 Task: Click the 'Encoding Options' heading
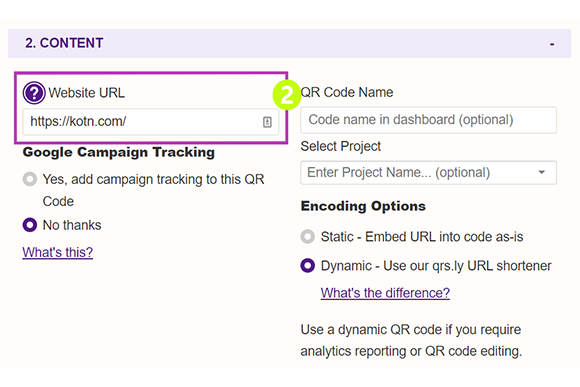tap(363, 206)
